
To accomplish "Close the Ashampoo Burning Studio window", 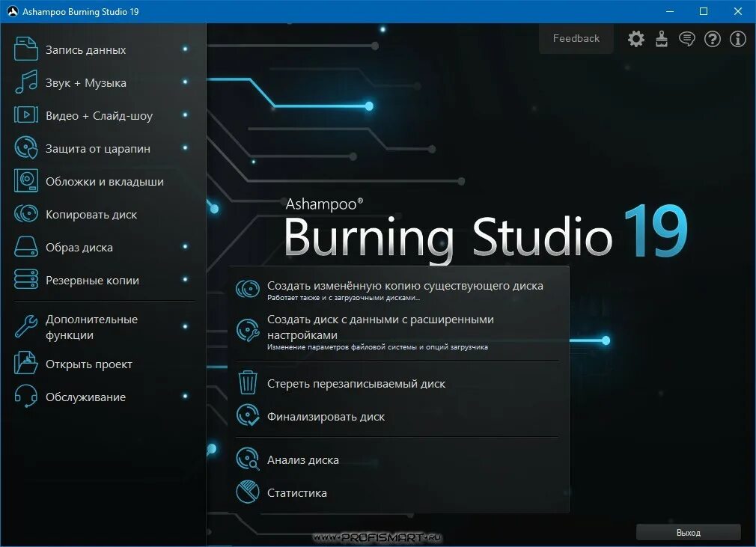I will pos(738,11).
